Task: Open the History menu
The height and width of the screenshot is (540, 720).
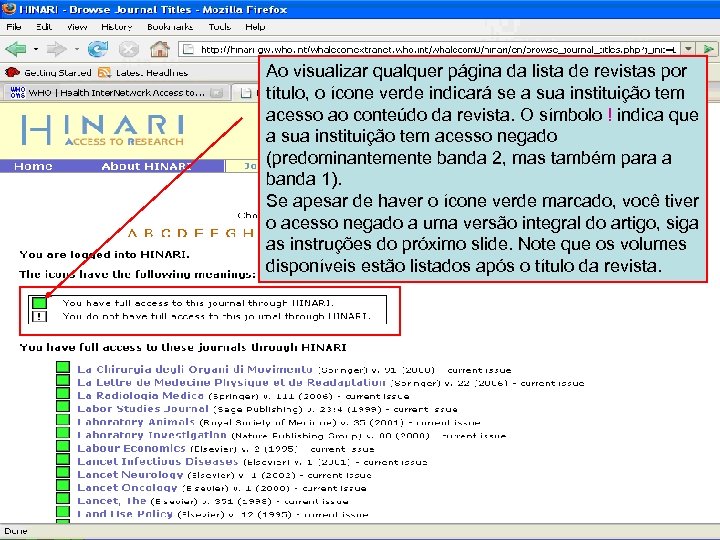Action: [117, 27]
